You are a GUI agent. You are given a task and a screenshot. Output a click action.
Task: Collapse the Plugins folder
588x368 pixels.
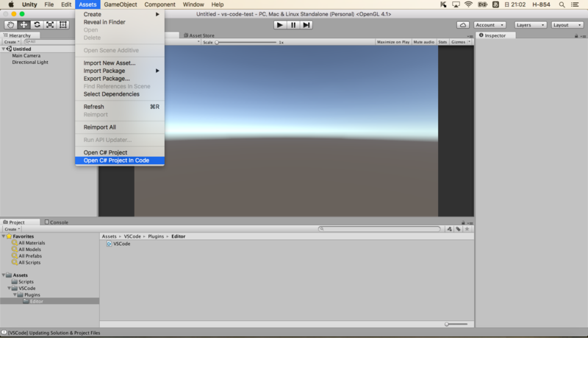[15, 295]
